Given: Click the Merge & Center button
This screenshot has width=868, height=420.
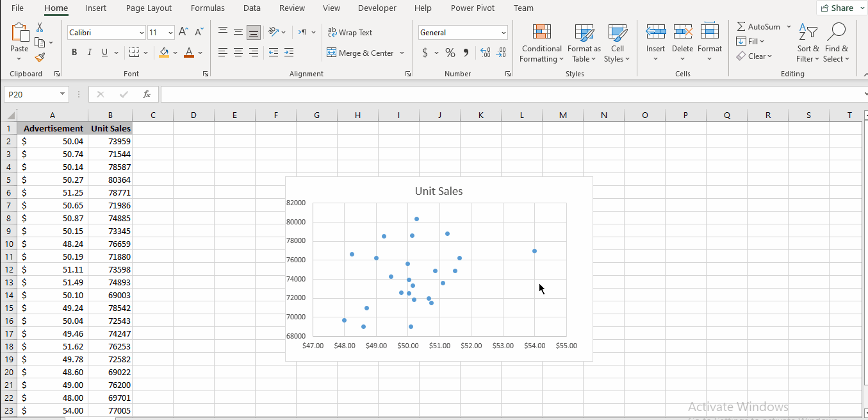Looking at the screenshot, I should 361,53.
